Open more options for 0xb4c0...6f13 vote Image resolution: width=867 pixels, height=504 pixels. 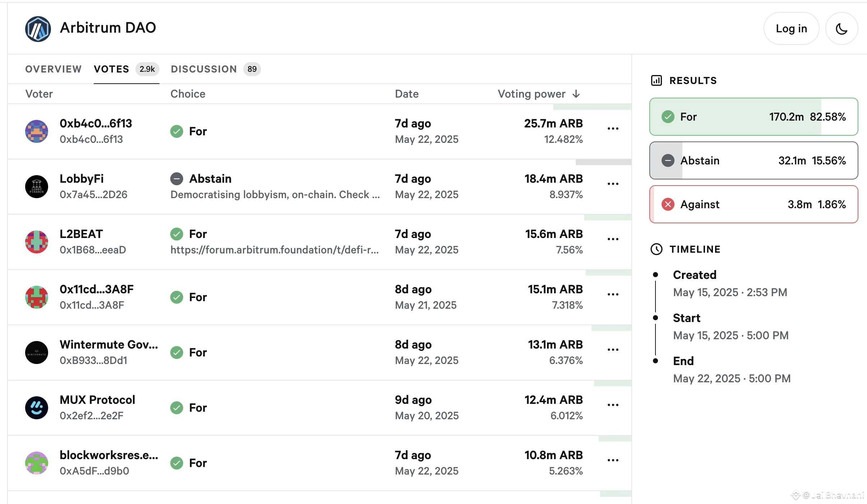tap(613, 129)
